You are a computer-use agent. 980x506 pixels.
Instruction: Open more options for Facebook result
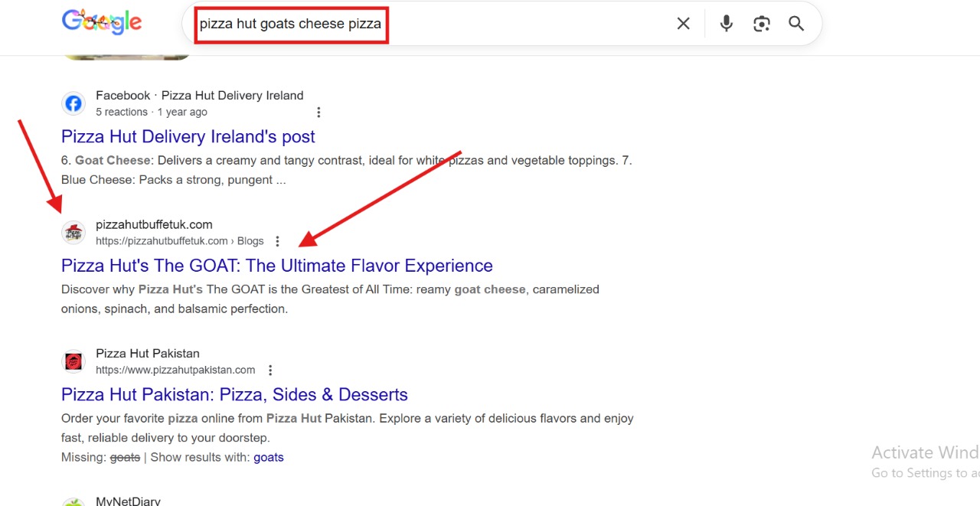(x=318, y=113)
